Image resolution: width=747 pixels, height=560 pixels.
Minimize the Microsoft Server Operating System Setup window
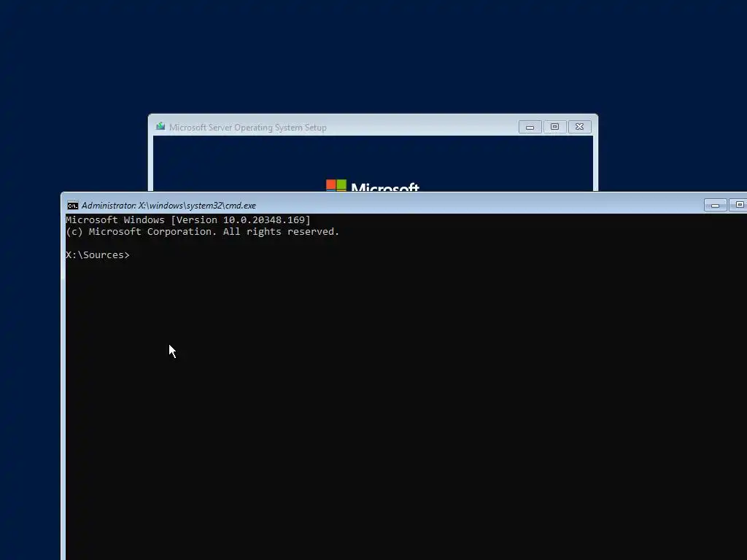530,127
